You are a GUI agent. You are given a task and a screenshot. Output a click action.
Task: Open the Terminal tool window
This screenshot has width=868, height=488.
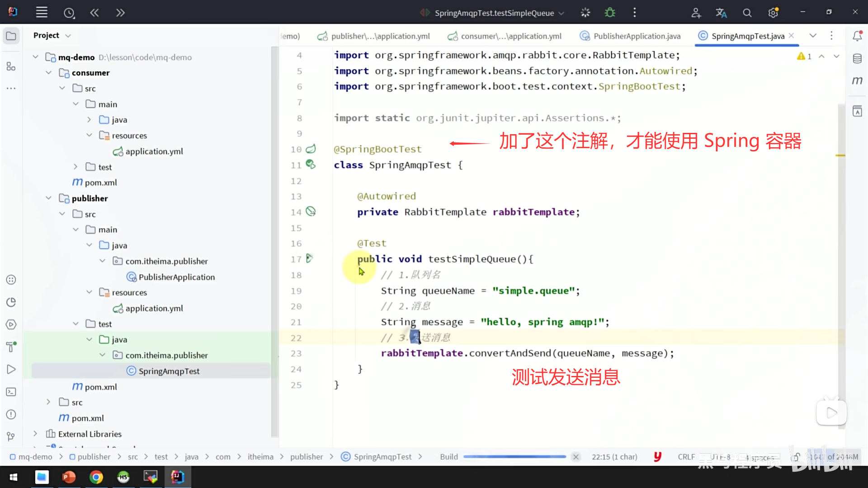(x=11, y=392)
